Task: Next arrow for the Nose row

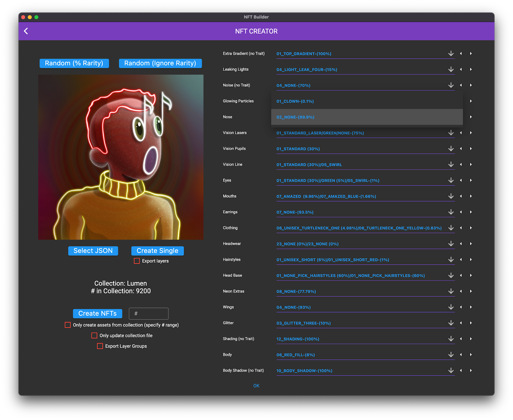Action: point(471,117)
